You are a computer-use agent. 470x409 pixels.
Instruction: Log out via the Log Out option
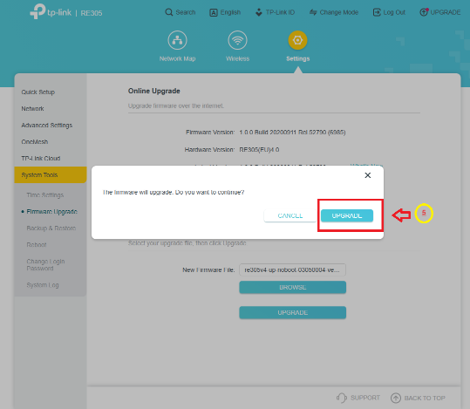389,12
